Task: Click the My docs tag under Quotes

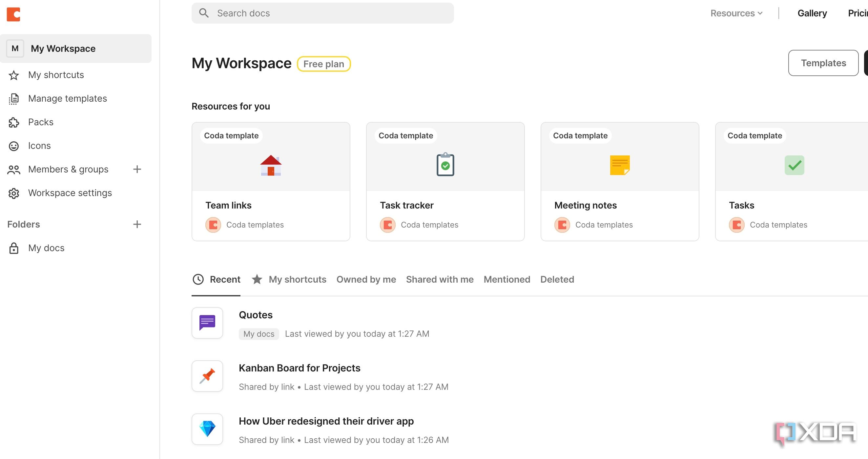Action: pyautogui.click(x=259, y=334)
